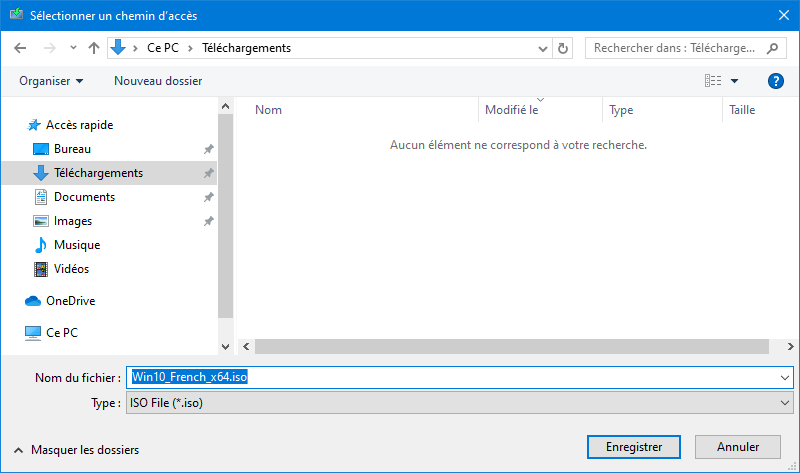Go up one folder level
800x473 pixels.
pos(93,48)
